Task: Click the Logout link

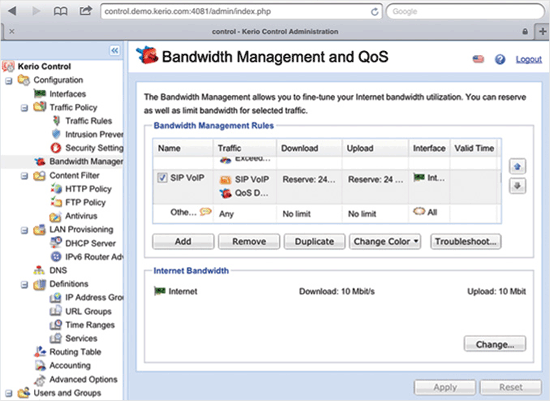Action: [x=529, y=59]
